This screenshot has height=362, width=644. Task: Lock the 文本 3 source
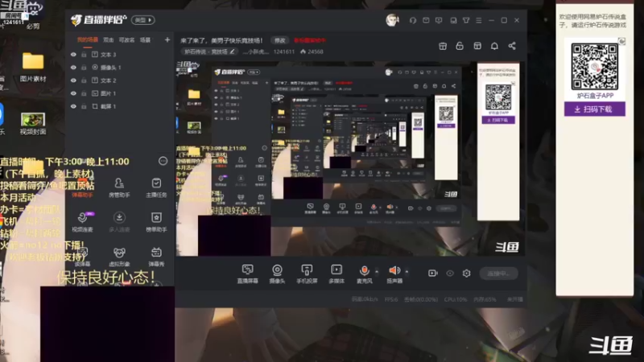coord(84,54)
